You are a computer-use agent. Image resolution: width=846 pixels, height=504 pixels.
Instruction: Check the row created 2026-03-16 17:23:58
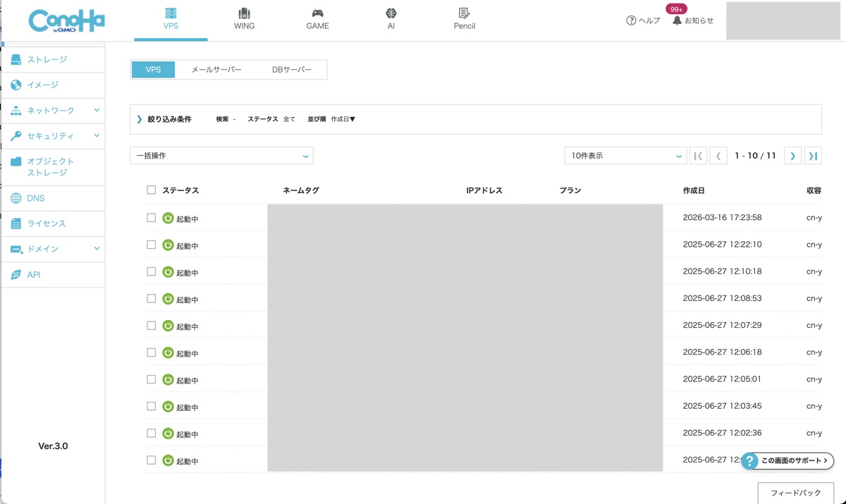tap(151, 218)
